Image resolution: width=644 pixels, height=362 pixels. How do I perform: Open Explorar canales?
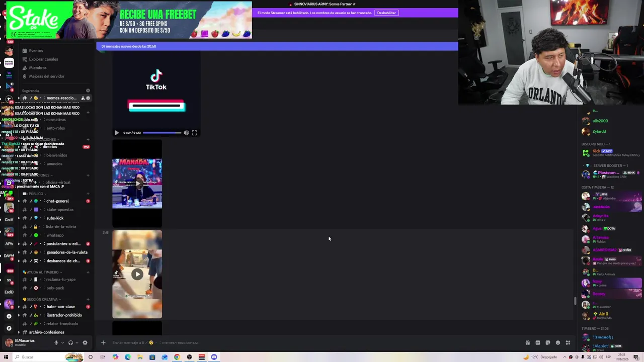coord(43,59)
